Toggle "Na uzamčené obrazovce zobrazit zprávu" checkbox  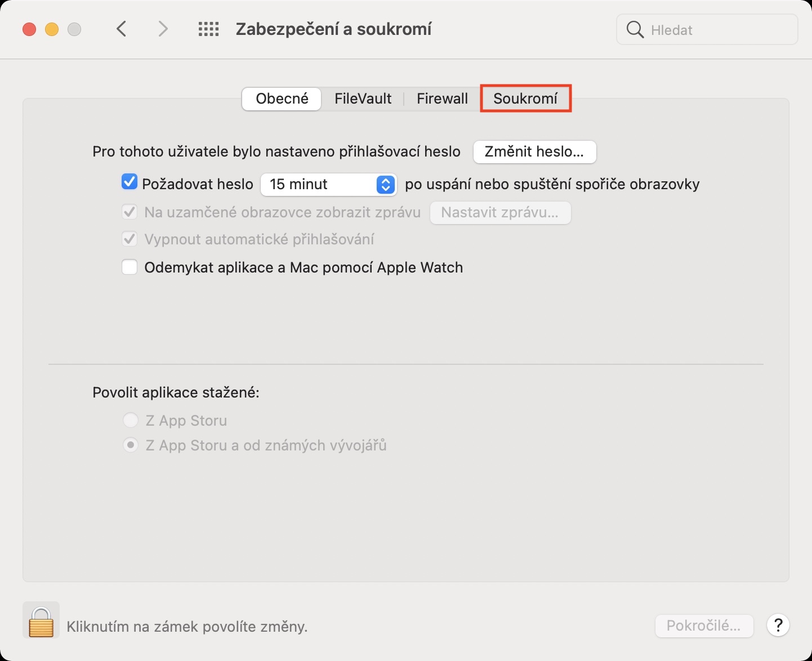(130, 212)
